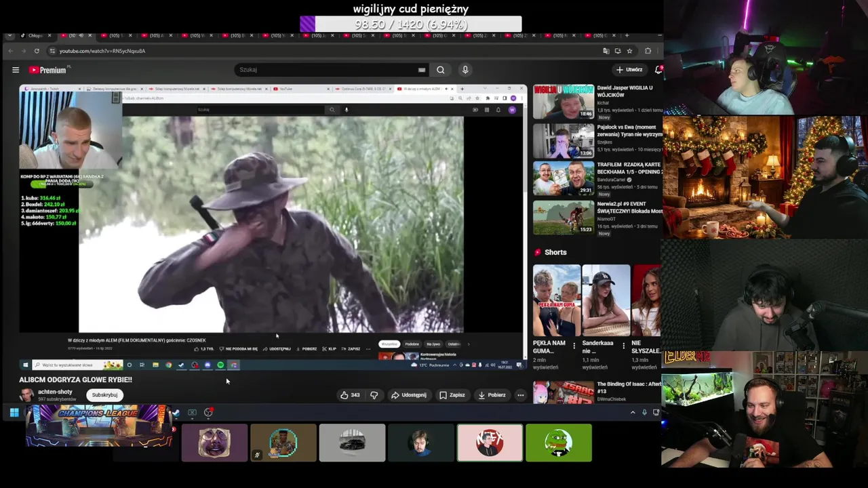Open Steam icon in the taskbar

click(x=176, y=413)
